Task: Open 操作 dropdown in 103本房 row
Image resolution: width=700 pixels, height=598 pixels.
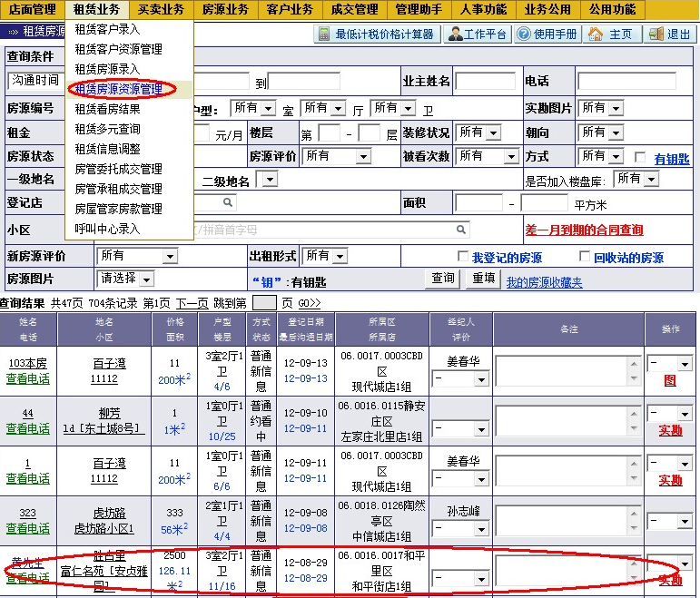Action: coord(670,364)
